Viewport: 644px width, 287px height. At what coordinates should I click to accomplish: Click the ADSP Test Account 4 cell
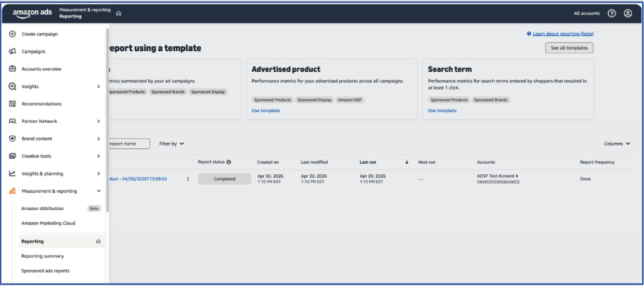[498, 179]
